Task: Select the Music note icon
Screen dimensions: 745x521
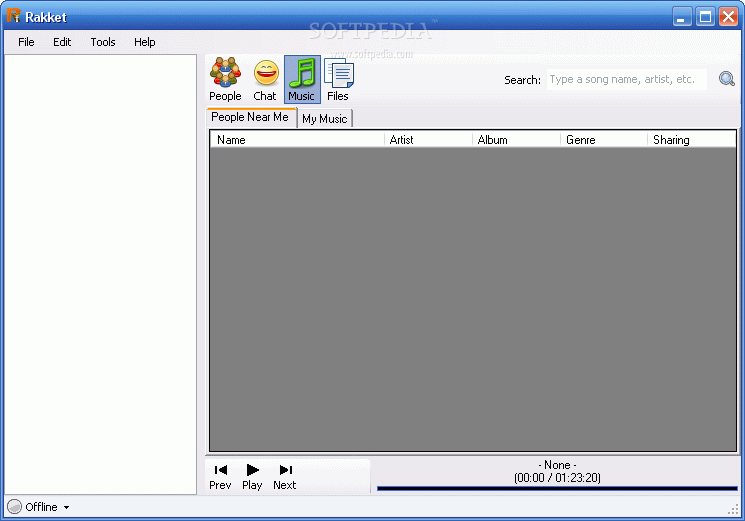Action: coord(302,79)
